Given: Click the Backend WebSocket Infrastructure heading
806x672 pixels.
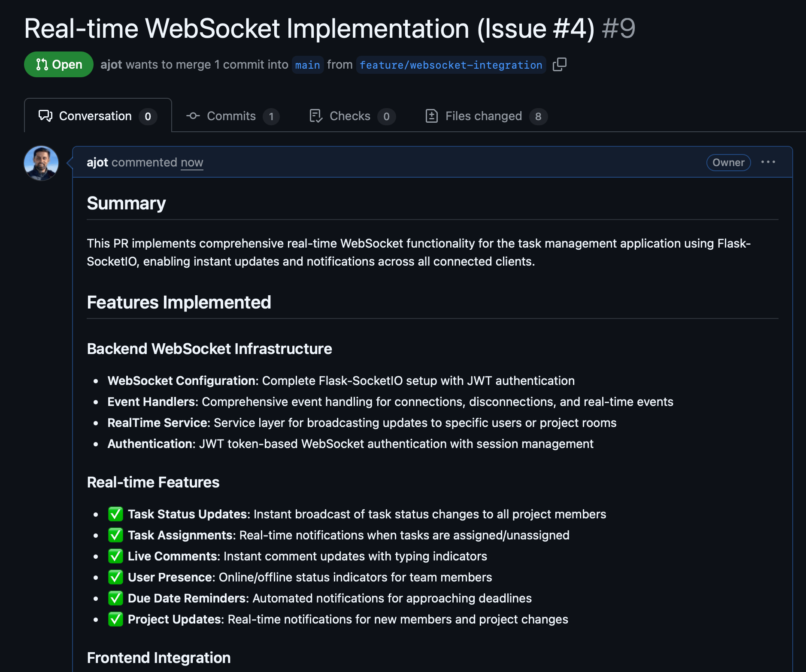Looking at the screenshot, I should click(x=209, y=349).
